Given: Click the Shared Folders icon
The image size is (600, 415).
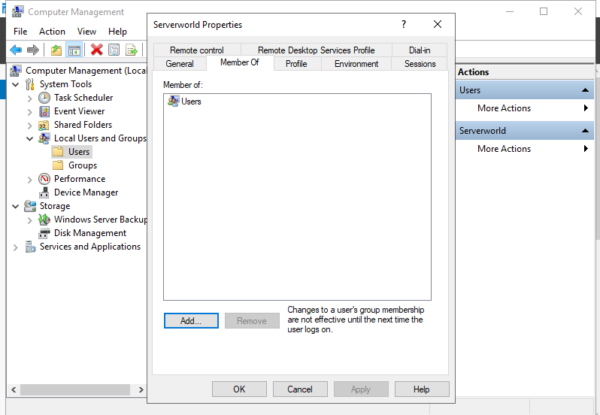Looking at the screenshot, I should pos(43,125).
